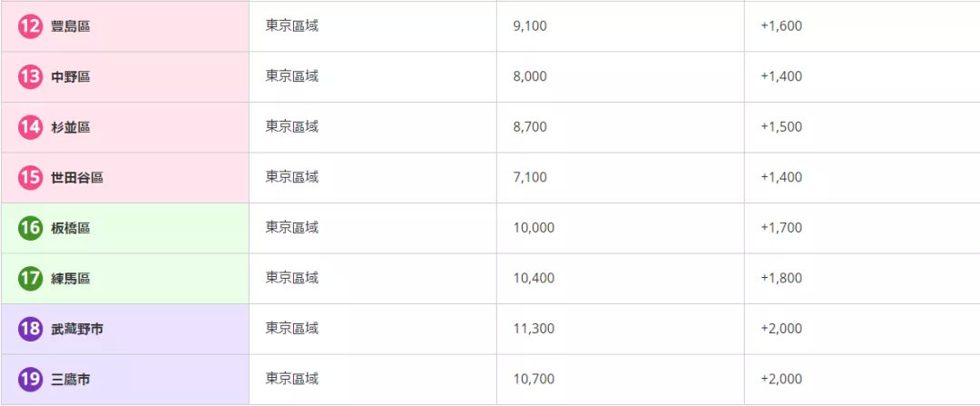This screenshot has width=980, height=406.
Task: Click the purple number 19 badge
Action: (x=30, y=380)
